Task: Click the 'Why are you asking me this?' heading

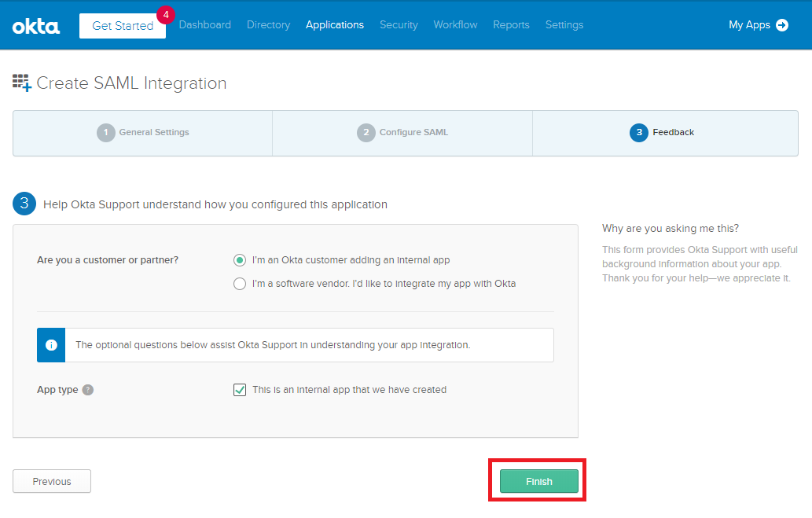Action: (x=670, y=229)
